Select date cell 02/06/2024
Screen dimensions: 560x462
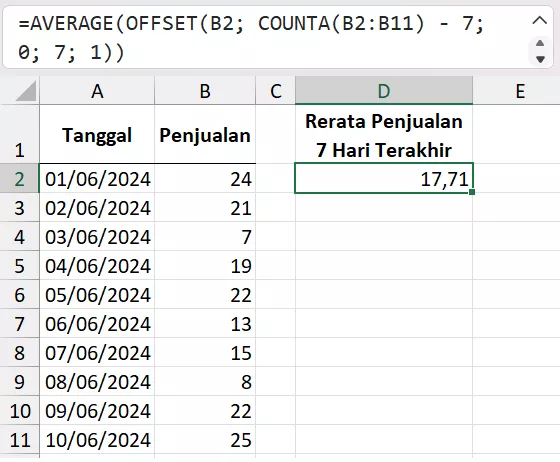pos(97,207)
